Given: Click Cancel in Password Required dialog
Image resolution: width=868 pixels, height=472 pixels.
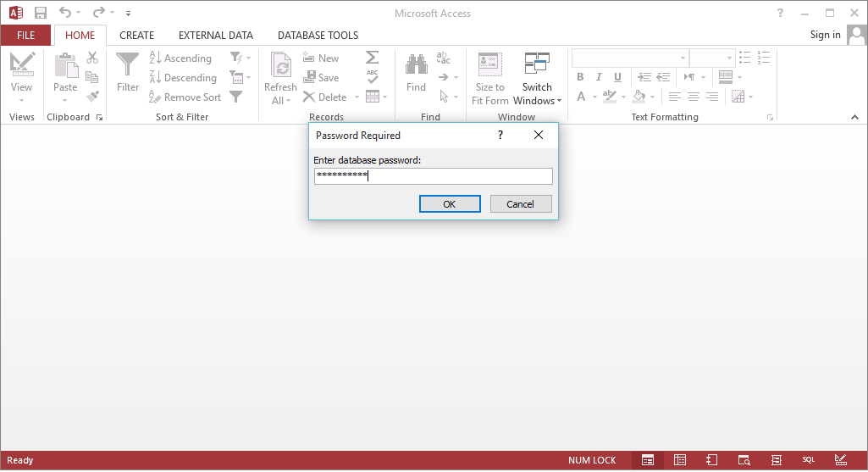Looking at the screenshot, I should click(x=520, y=204).
